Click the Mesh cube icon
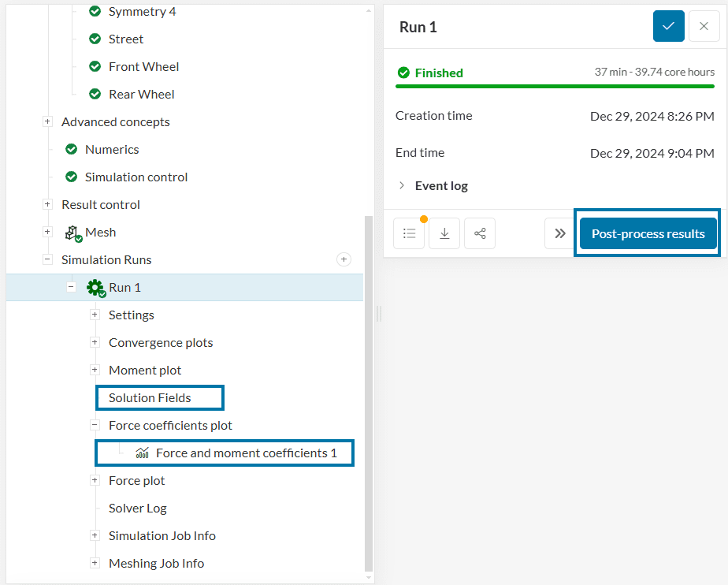 (73, 233)
